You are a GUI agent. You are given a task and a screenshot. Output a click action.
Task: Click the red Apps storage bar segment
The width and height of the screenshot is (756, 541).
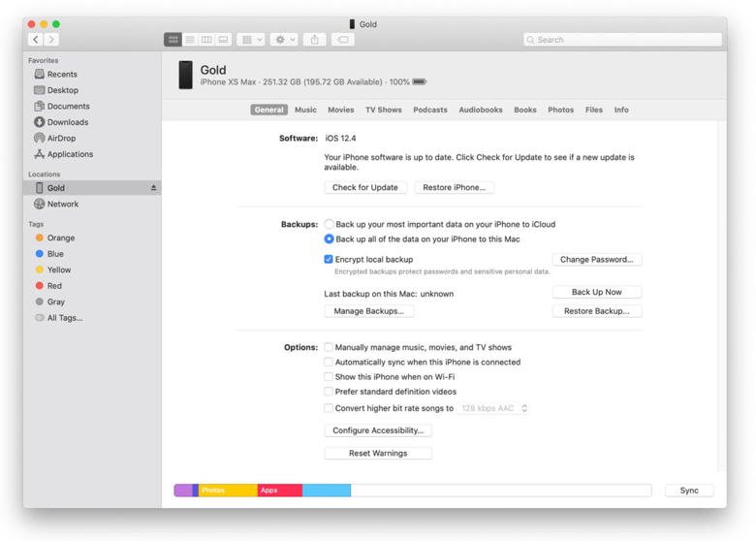[279, 491]
